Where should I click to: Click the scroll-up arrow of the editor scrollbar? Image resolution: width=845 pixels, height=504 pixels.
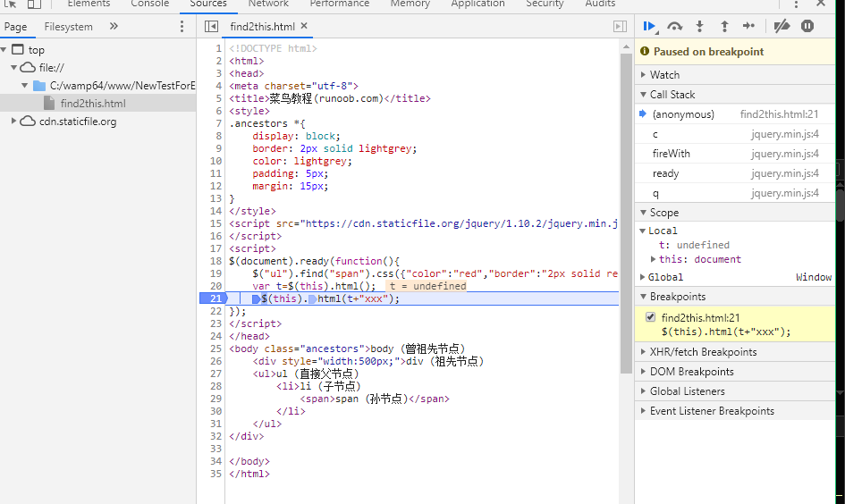626,46
